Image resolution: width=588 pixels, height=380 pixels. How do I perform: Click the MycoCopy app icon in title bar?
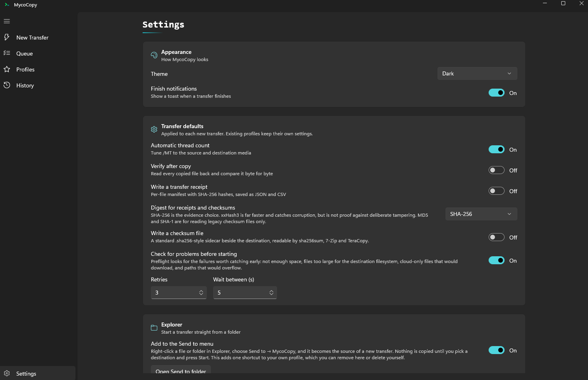pyautogui.click(x=7, y=5)
